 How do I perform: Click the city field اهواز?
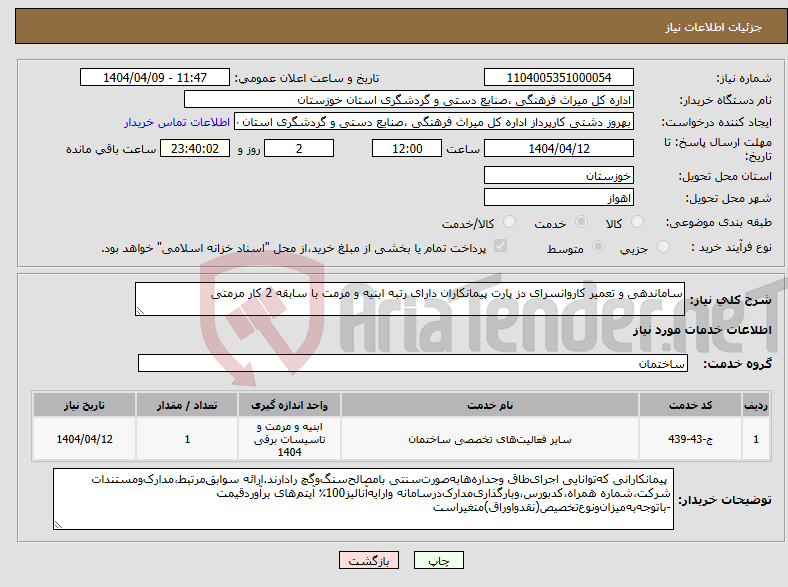558,197
